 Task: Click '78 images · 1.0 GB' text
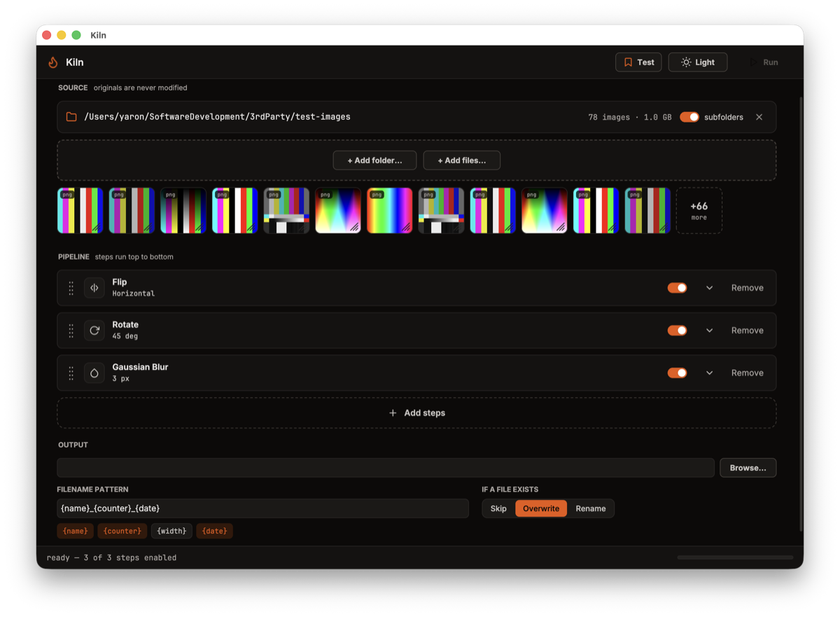630,117
